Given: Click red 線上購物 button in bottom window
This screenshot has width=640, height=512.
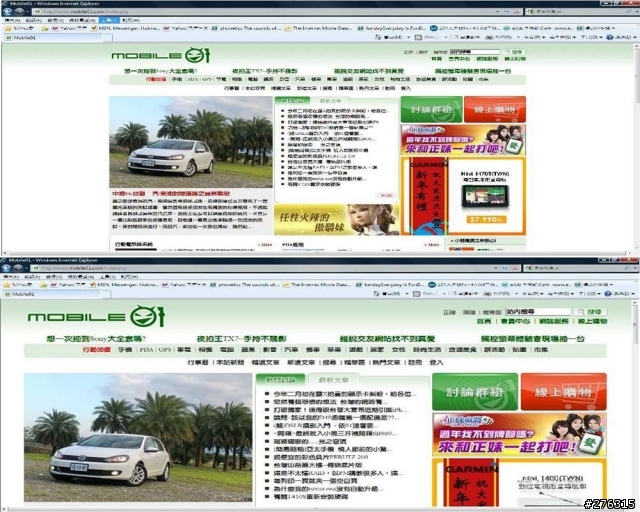Looking at the screenshot, I should tap(564, 392).
